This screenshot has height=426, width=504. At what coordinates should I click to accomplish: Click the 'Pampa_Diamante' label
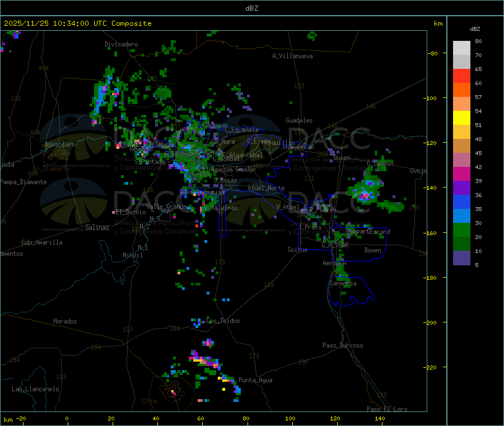click(24, 182)
